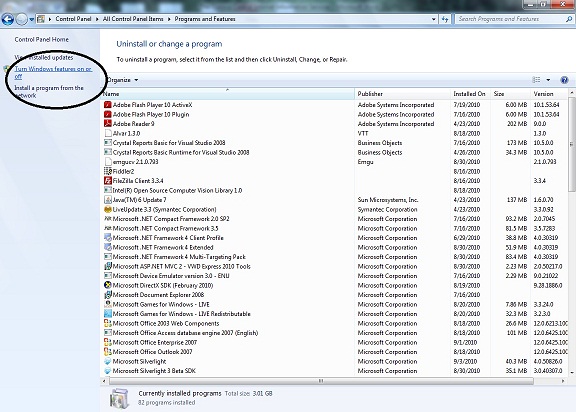The image size is (576, 412).
Task: Click Microsoft Document Explorer 2008 icon
Action: click(108, 295)
